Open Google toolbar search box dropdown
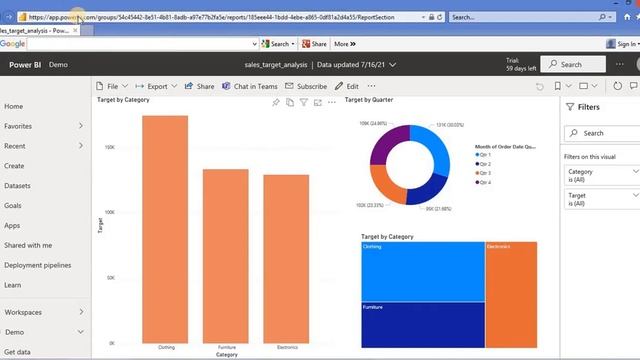This screenshot has height=360, width=640. [x=255, y=44]
